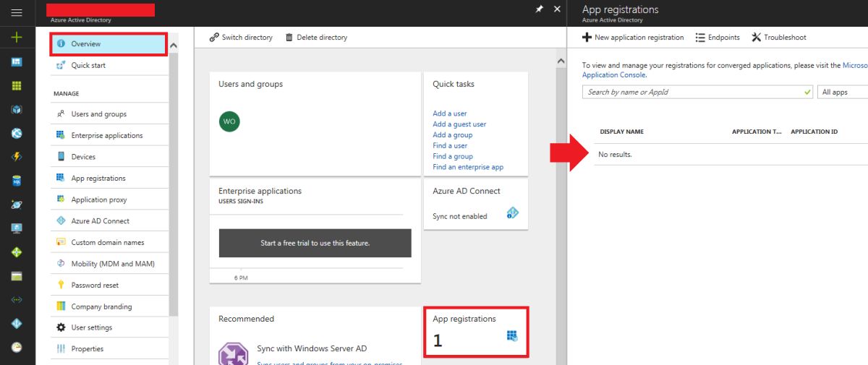Viewport: 868px width, 365px height.
Task: Click Add a group link
Action: pyautogui.click(x=453, y=135)
